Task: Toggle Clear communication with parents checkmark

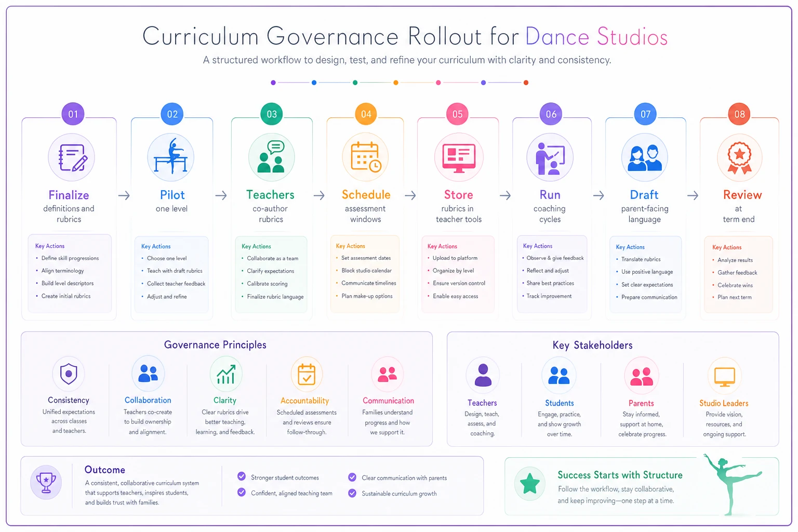Action: point(352,477)
